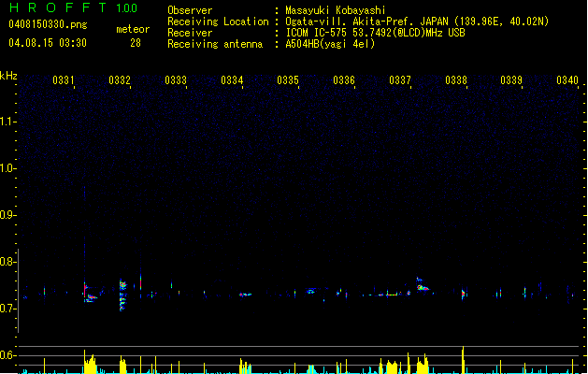Screen dimensions: 588x374
Task: Click the 1.0 kHz frequency axis label
Action: 7,168
